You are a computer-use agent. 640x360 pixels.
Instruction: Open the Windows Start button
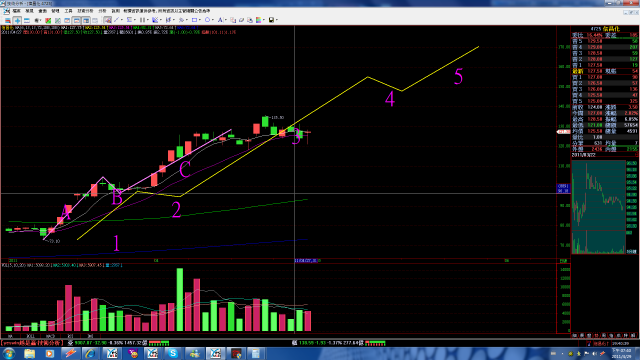click(x=9, y=353)
